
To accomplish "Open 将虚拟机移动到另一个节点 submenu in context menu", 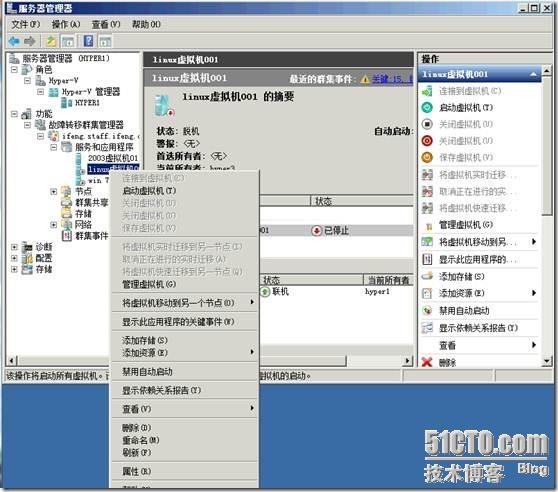I will point(185,303).
